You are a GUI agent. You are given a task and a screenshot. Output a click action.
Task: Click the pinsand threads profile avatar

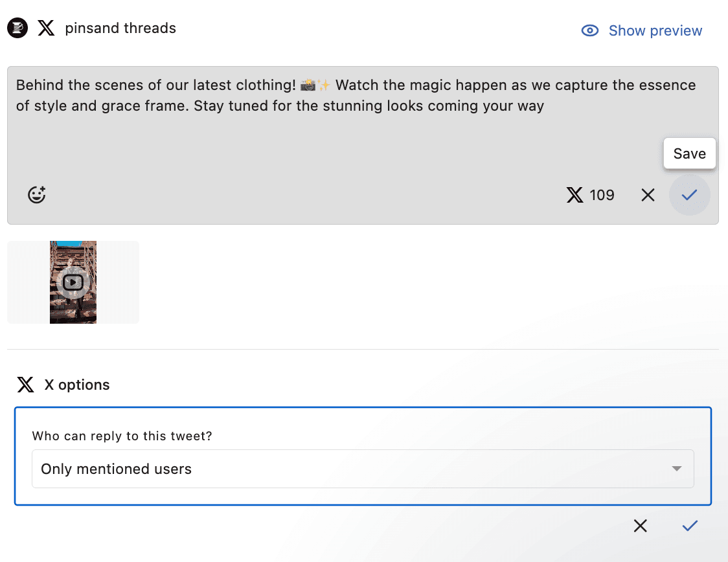tap(17, 28)
